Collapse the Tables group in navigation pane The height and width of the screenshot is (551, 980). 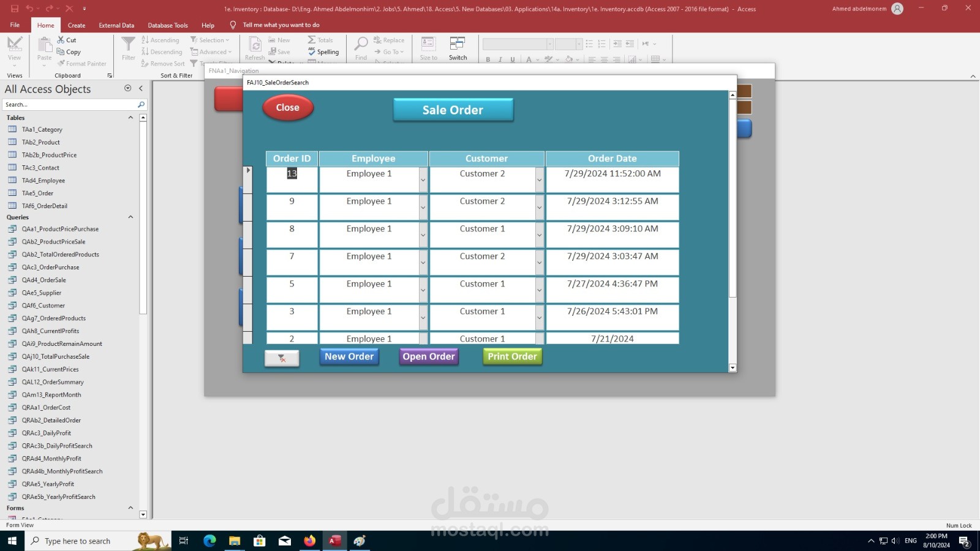130,118
